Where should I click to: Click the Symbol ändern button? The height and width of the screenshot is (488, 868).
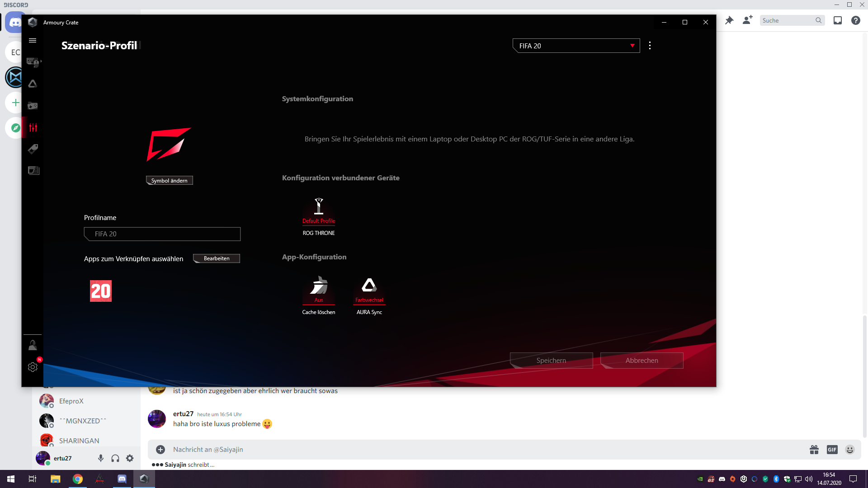(170, 181)
